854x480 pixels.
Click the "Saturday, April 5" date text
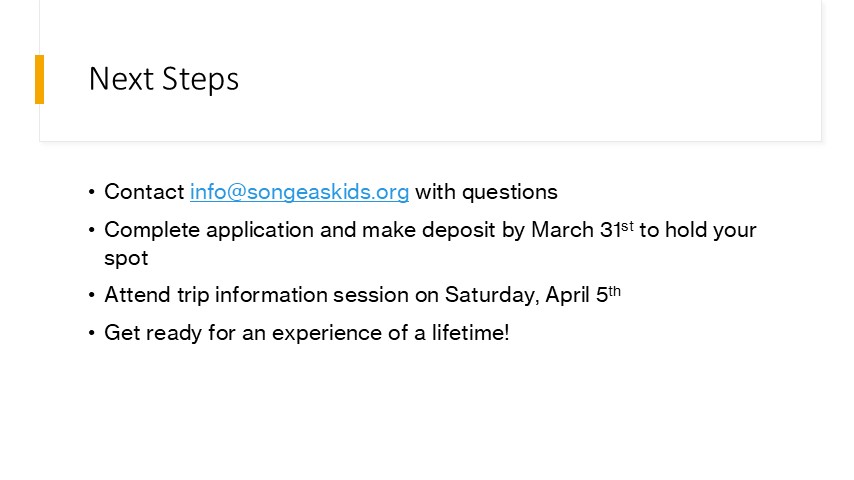[526, 295]
